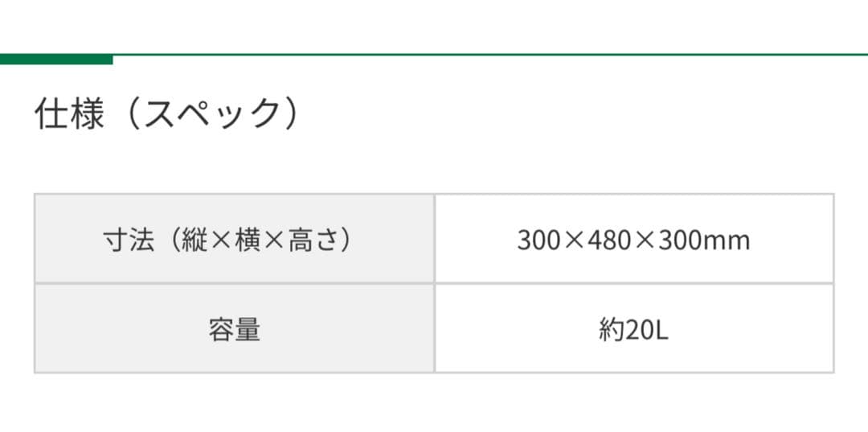
Task: Click the 300×480×300mm dimensions value
Action: 633,240
